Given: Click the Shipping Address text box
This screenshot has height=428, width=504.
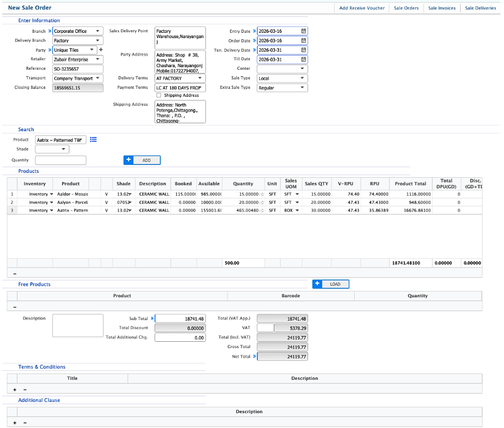Looking at the screenshot, I should [x=180, y=112].
